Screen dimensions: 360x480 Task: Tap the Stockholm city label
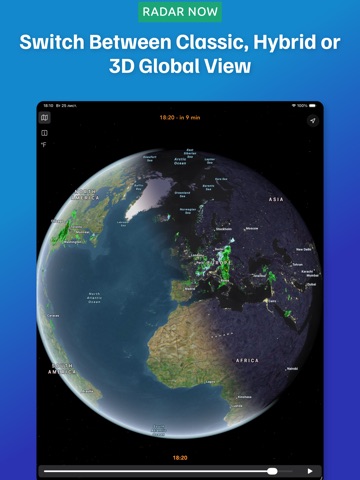coord(224,229)
